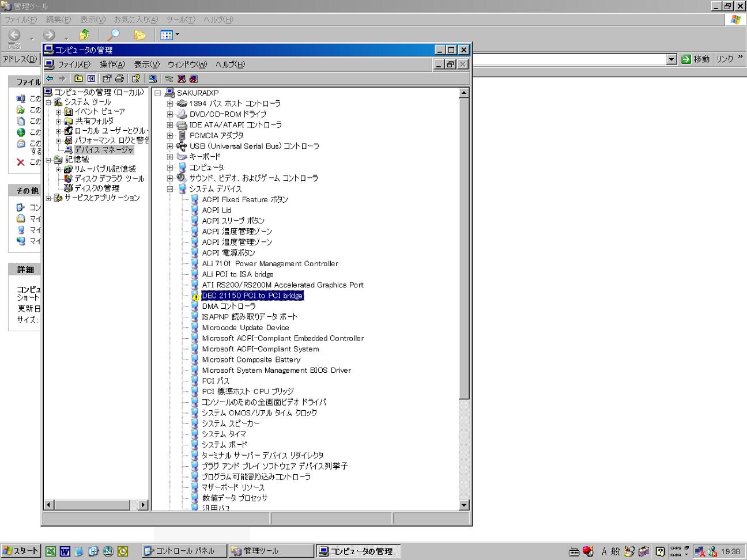Image resolution: width=747 pixels, height=560 pixels.
Task: Go back using the MMC back arrow
Action: [50, 78]
